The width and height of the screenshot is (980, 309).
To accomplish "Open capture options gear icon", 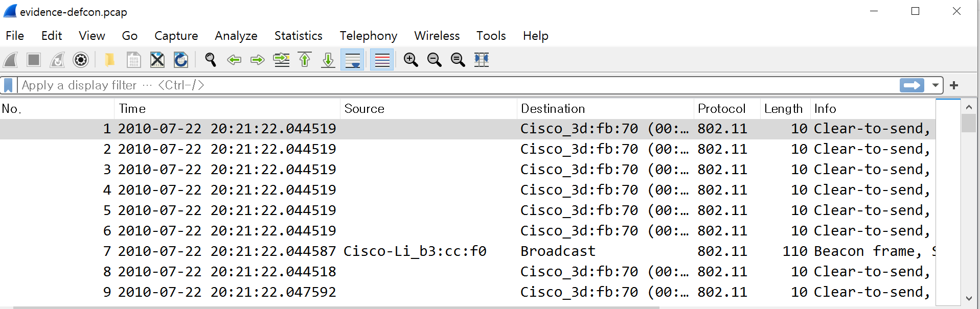I will (81, 60).
